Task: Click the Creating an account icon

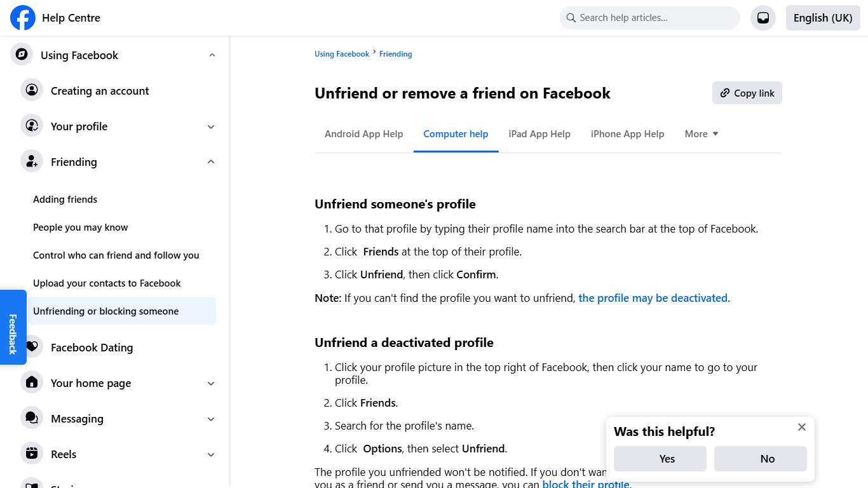Action: click(32, 90)
